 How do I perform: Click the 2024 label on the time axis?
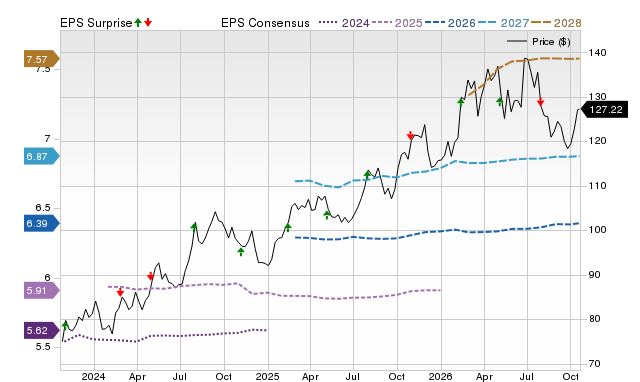[x=93, y=376]
